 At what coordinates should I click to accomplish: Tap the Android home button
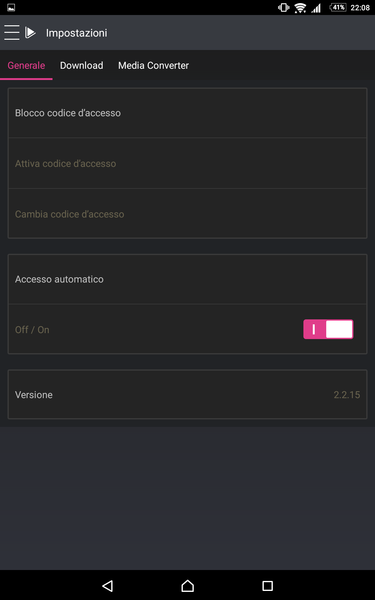[188, 585]
